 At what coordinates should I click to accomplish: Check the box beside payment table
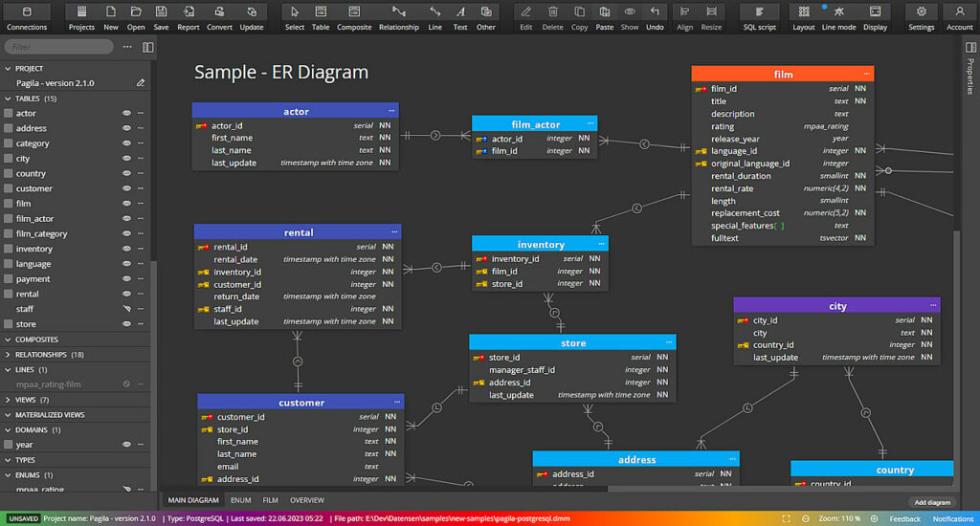tap(8, 278)
